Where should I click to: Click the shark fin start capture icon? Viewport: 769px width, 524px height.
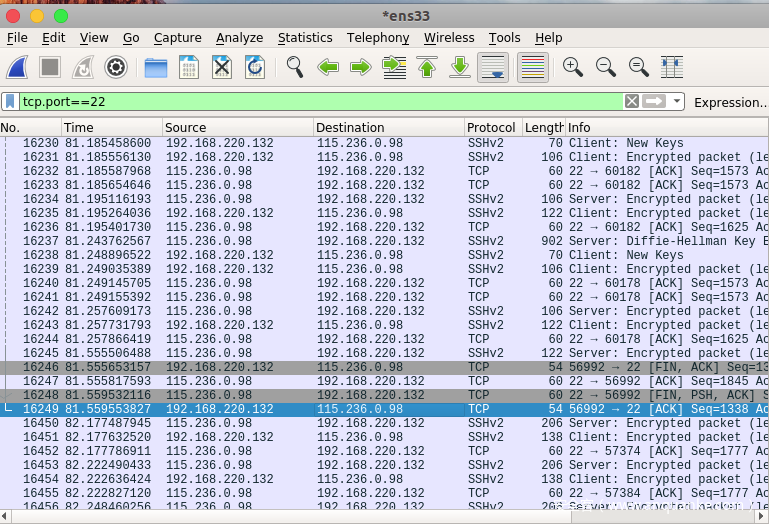(x=17, y=68)
